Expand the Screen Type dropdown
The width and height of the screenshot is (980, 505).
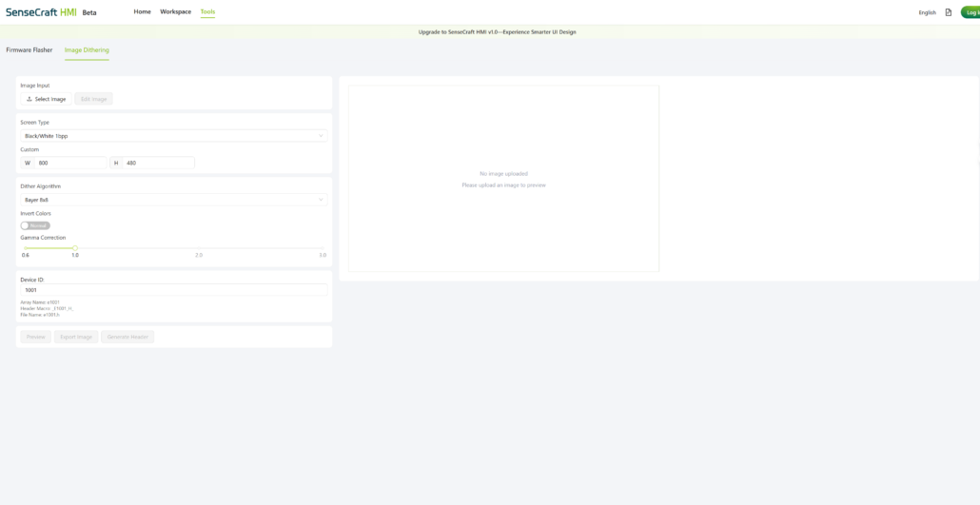[x=173, y=136]
